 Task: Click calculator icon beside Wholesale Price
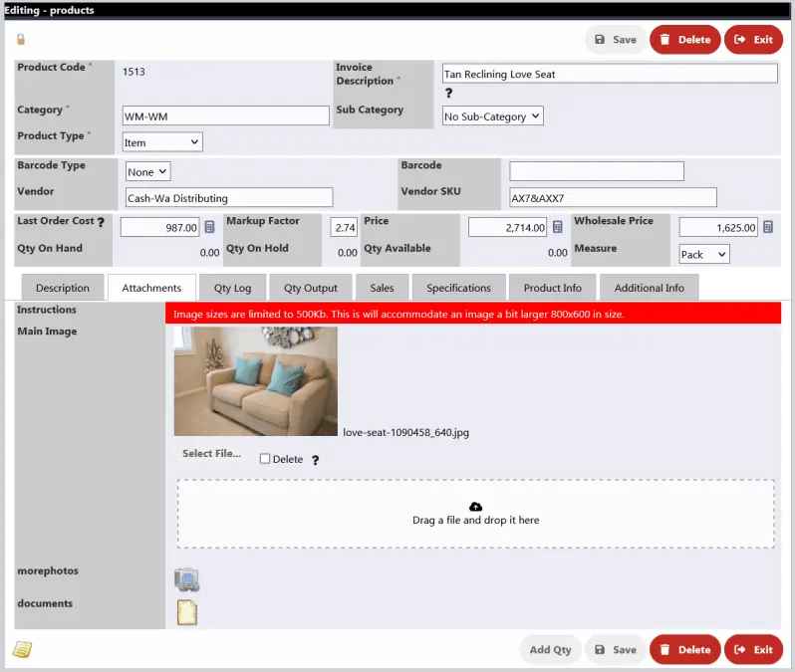(x=768, y=227)
